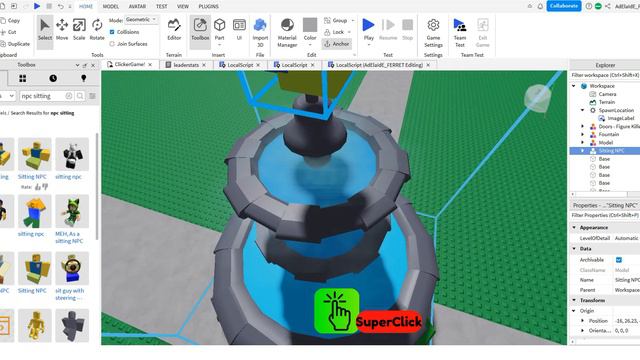640x360 pixels.
Task: Open Toolbox search filter options
Action: 93,96
